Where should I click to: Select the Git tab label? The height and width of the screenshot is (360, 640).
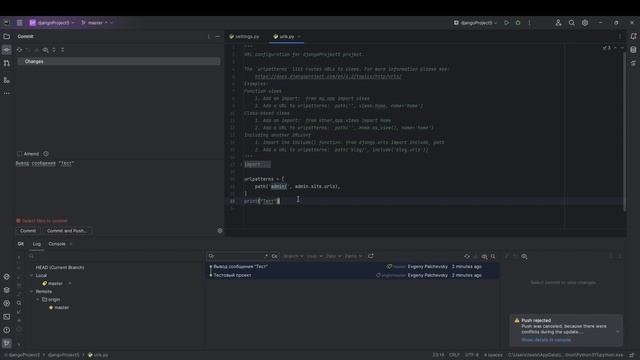20,244
